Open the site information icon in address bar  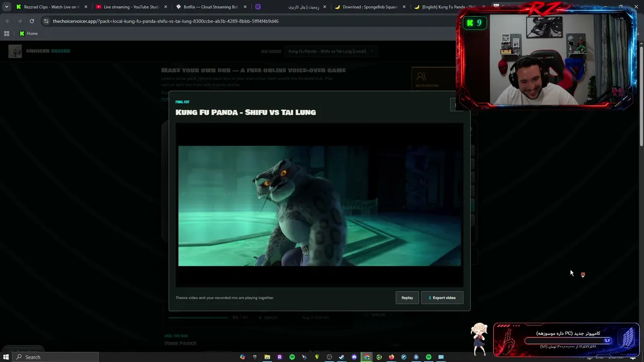click(x=46, y=21)
